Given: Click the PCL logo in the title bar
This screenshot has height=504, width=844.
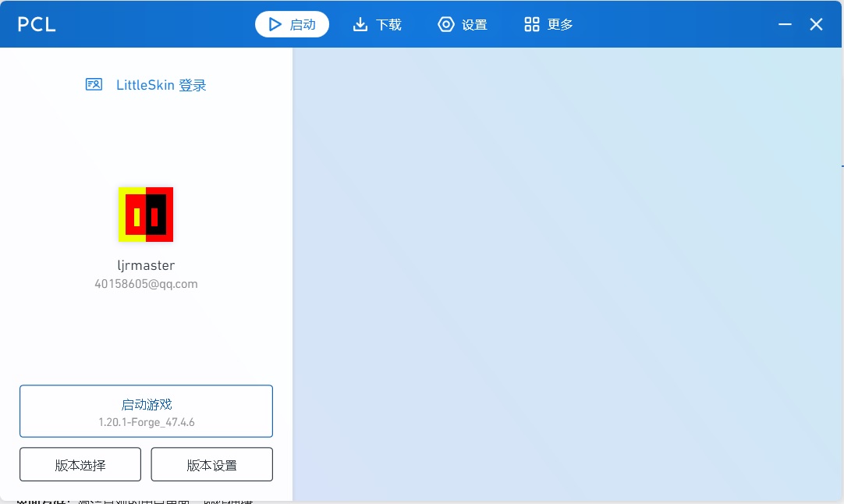Looking at the screenshot, I should 37,24.
